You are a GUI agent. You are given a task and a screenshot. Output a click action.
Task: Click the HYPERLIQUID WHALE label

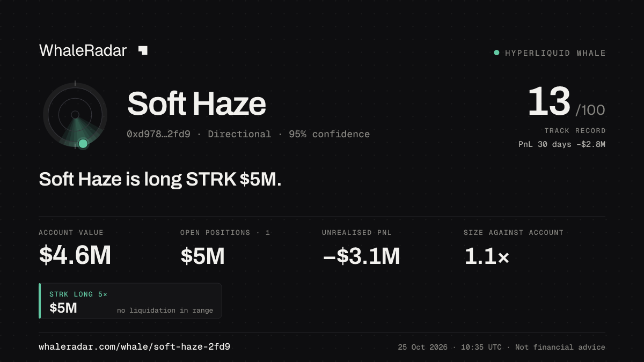[555, 53]
